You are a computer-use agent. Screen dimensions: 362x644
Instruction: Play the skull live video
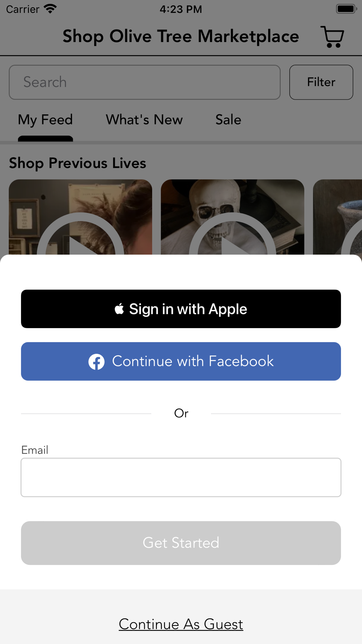pos(232,217)
